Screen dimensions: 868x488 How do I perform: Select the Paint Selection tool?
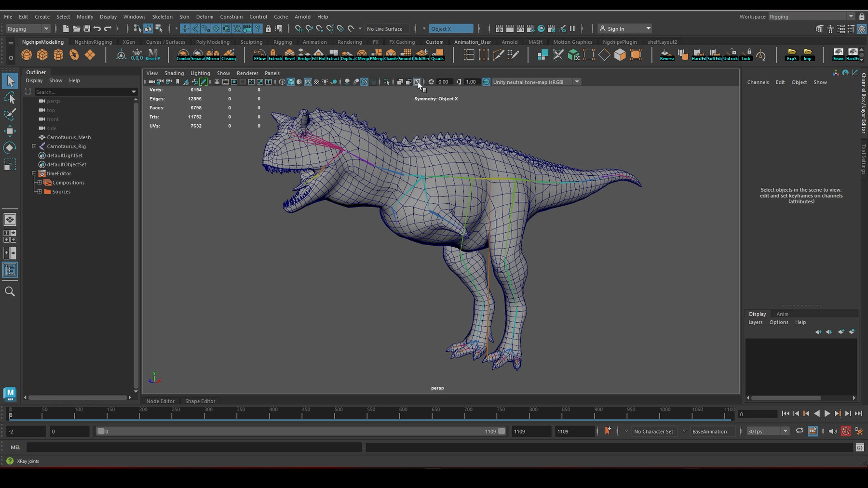[10, 114]
